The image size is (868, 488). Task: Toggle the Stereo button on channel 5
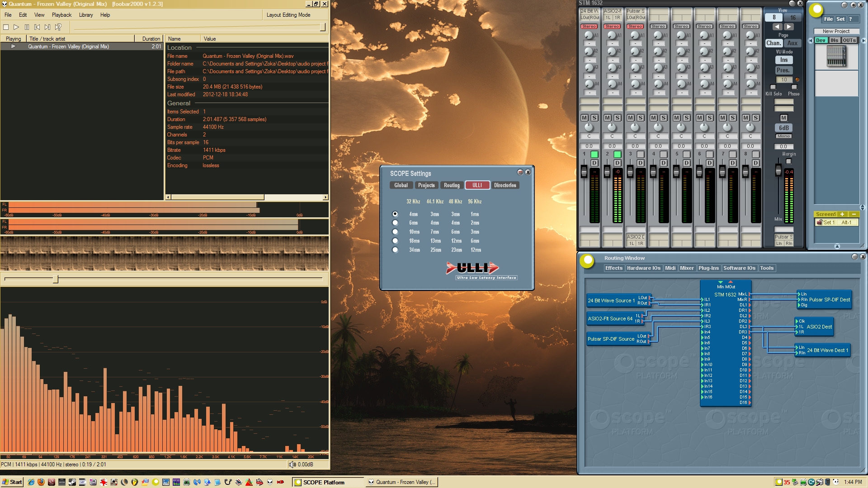click(x=681, y=26)
